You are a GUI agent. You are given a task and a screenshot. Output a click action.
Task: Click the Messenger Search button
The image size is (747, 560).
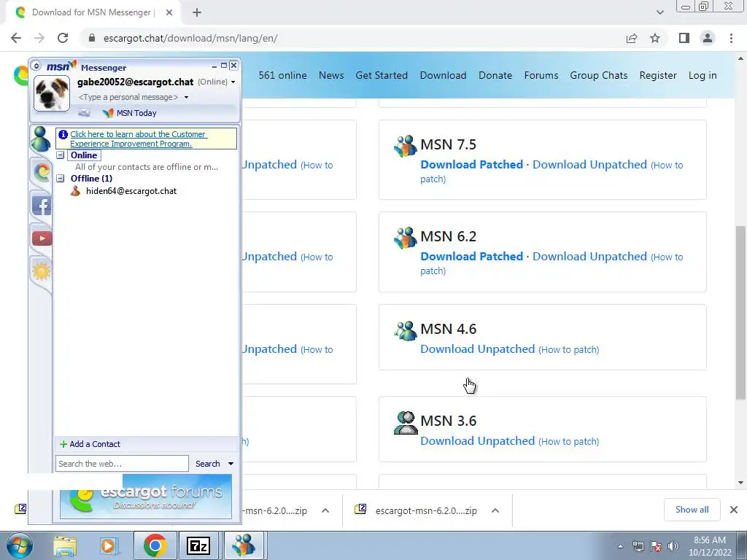[208, 463]
